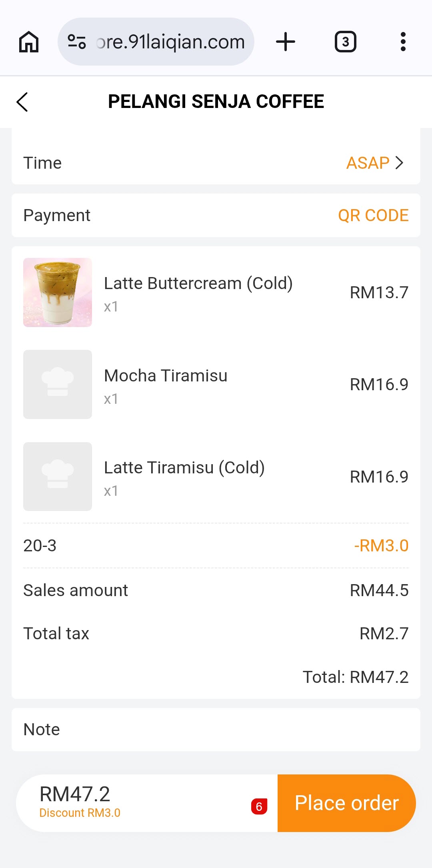Expand the ASAP time chevron
432x868 pixels.
[399, 163]
